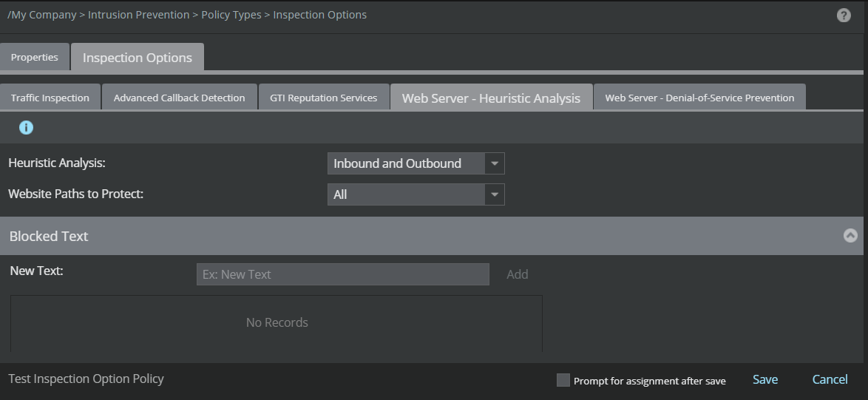The image size is (868, 400).
Task: Click the Blocked Text section header
Action: (432, 236)
